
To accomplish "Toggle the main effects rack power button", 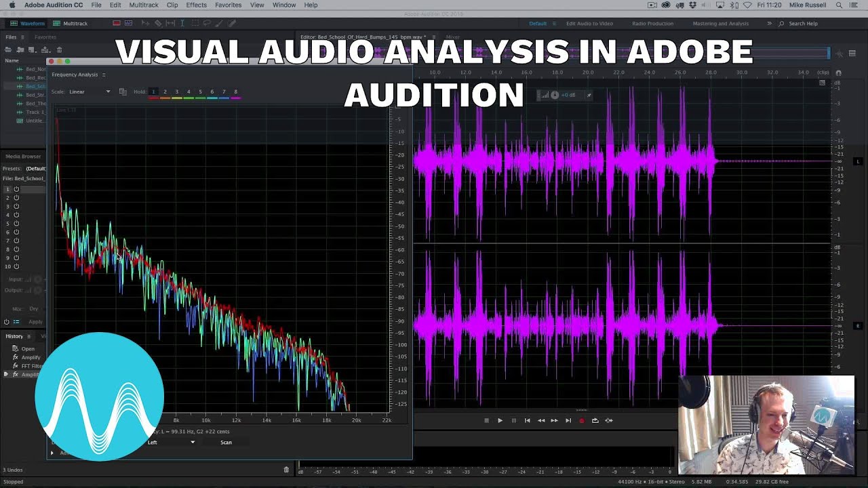I will click(7, 322).
